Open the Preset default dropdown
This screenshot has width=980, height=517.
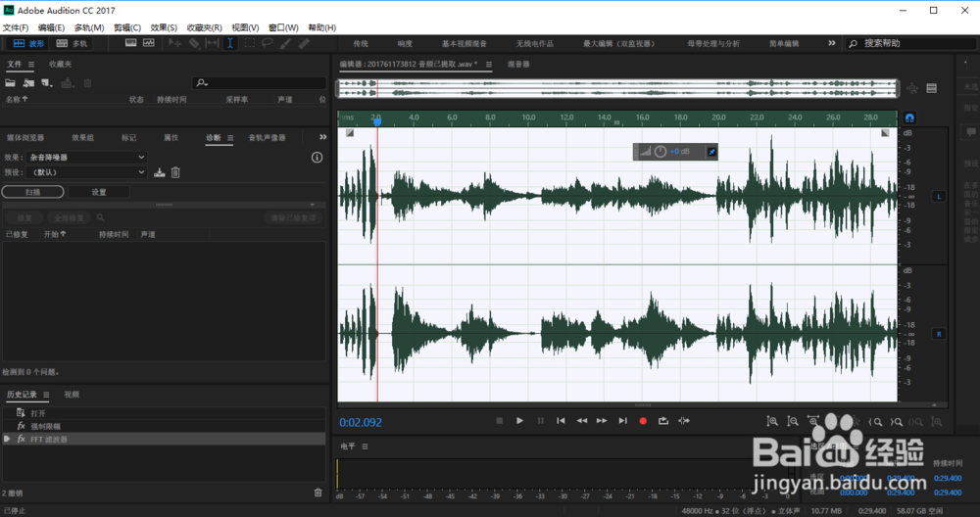[x=87, y=172]
